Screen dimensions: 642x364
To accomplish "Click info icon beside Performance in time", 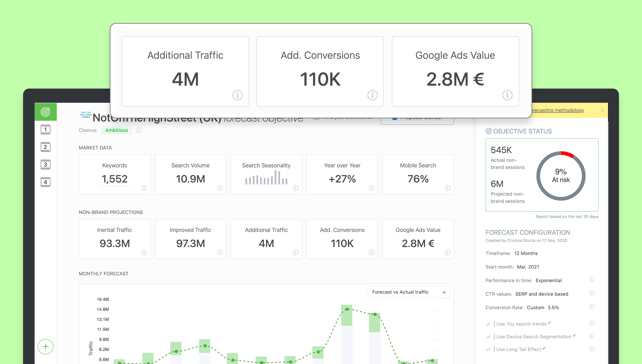I will click(591, 279).
